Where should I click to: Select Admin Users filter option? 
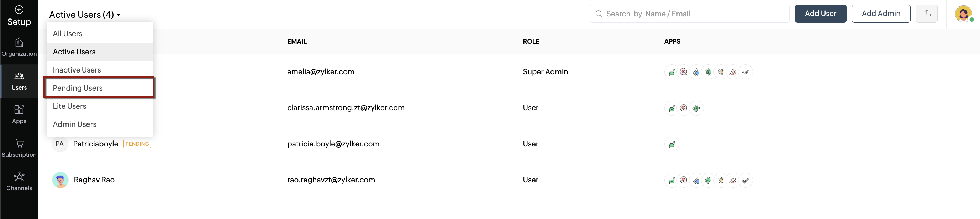click(75, 124)
